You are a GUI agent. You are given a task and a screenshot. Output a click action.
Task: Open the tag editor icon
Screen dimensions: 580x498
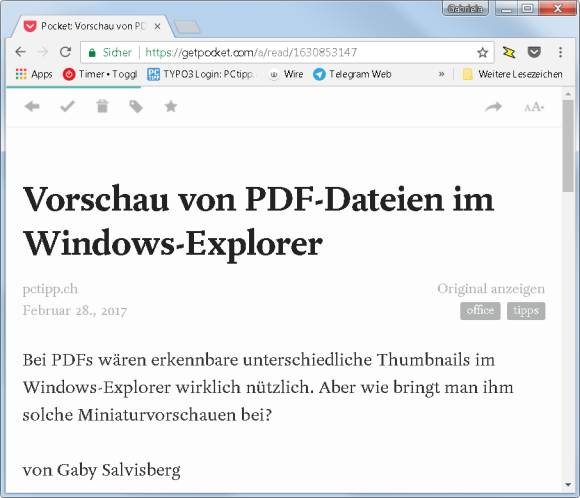click(136, 107)
